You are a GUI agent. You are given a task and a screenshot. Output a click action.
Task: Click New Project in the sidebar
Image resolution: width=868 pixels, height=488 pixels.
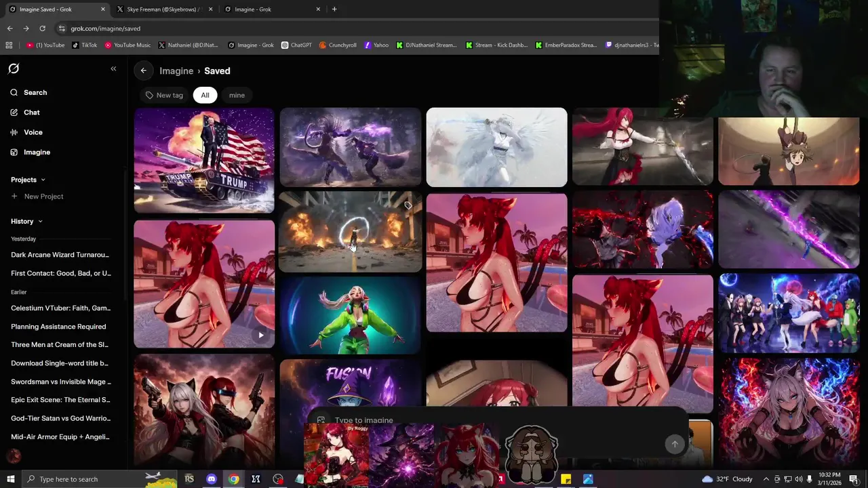coord(37,197)
